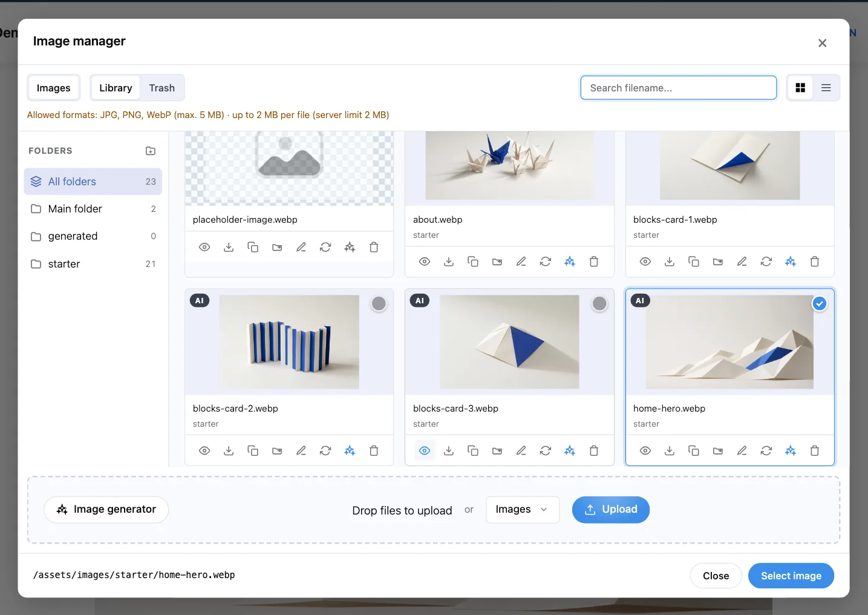Switch to the grid view layout
The image size is (868, 615).
[x=800, y=88]
